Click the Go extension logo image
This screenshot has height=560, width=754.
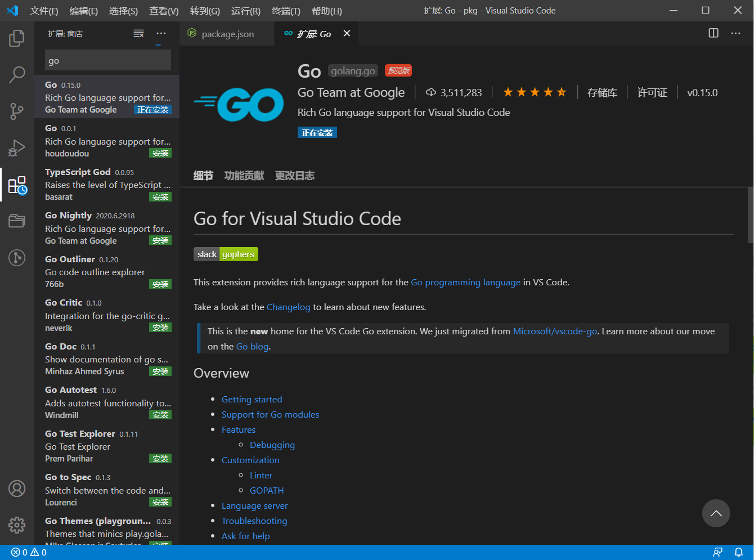coord(239,105)
